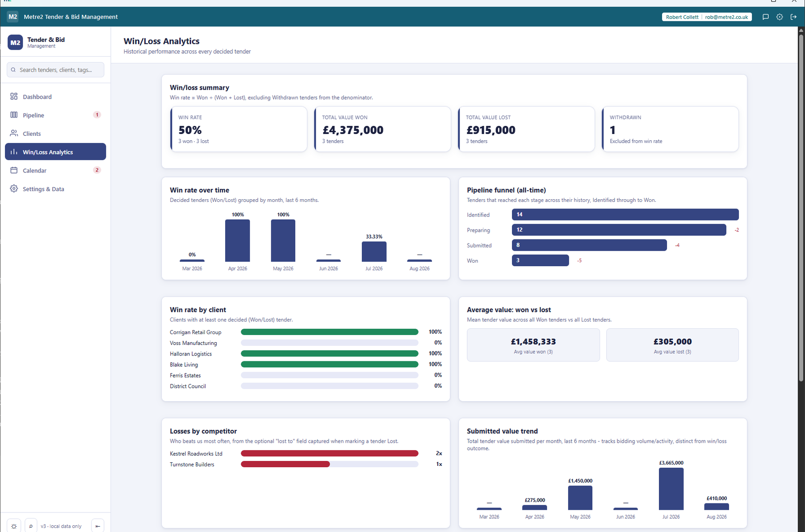Click the -5 drop-off label beside Won
The width and height of the screenshot is (805, 532).
[x=579, y=260]
